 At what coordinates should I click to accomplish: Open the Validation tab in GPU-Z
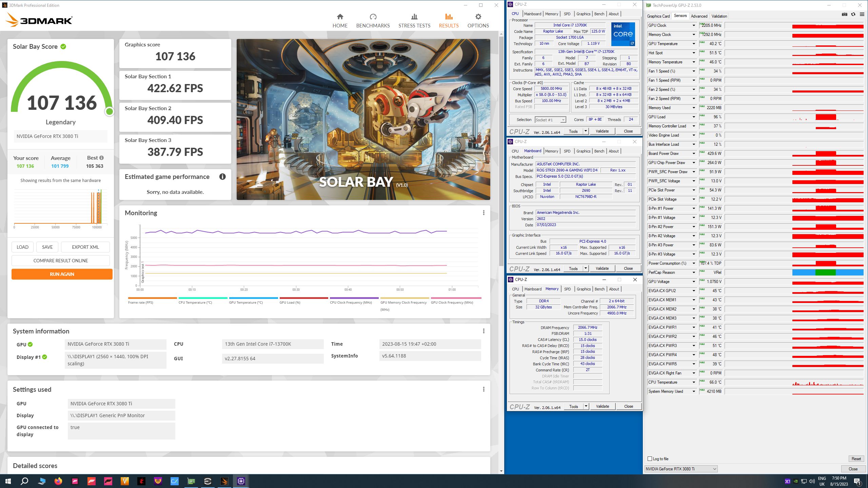tap(719, 16)
